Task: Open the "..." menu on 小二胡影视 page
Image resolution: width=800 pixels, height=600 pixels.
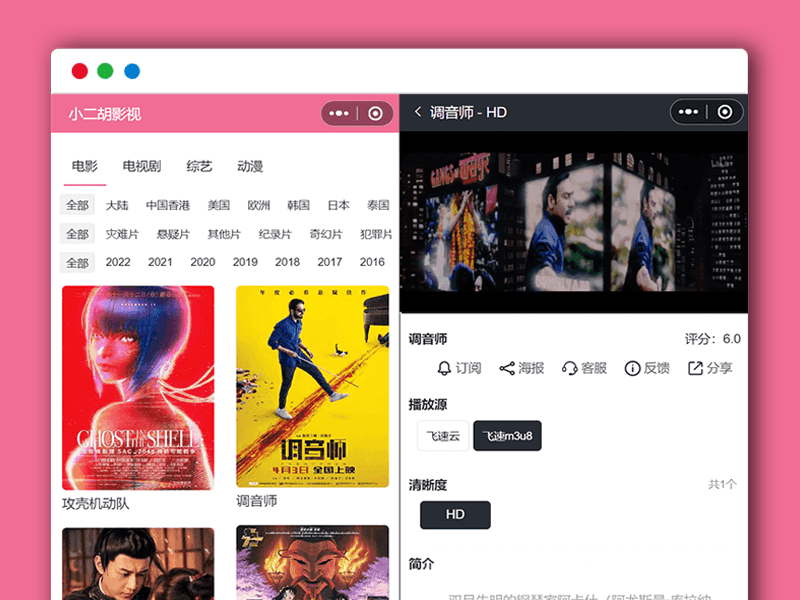Action: click(x=338, y=113)
